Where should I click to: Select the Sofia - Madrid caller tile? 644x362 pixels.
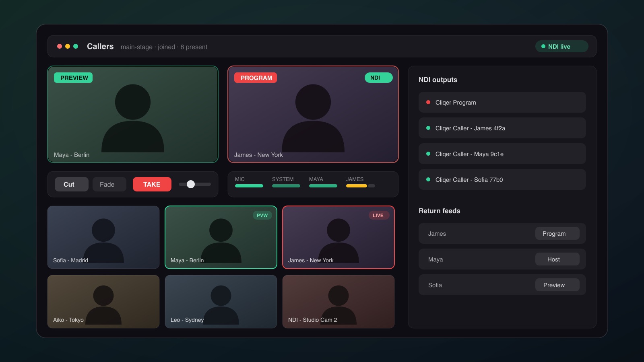coord(103,237)
